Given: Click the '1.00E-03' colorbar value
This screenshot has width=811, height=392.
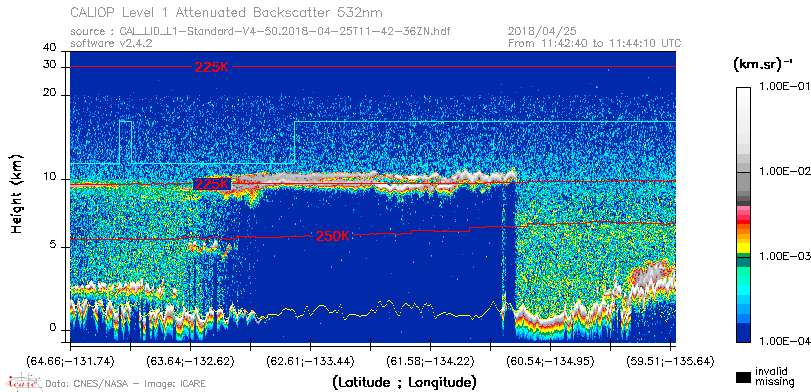Looking at the screenshot, I should click(x=786, y=257).
